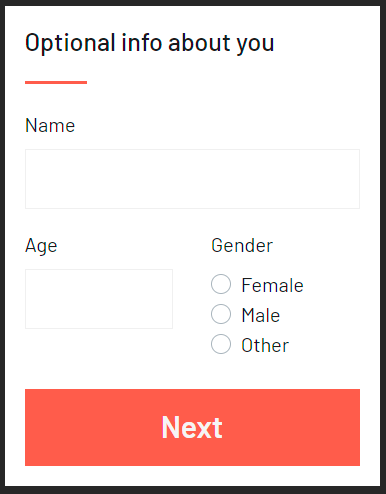Click the Name input field
The image size is (386, 494).
(192, 179)
